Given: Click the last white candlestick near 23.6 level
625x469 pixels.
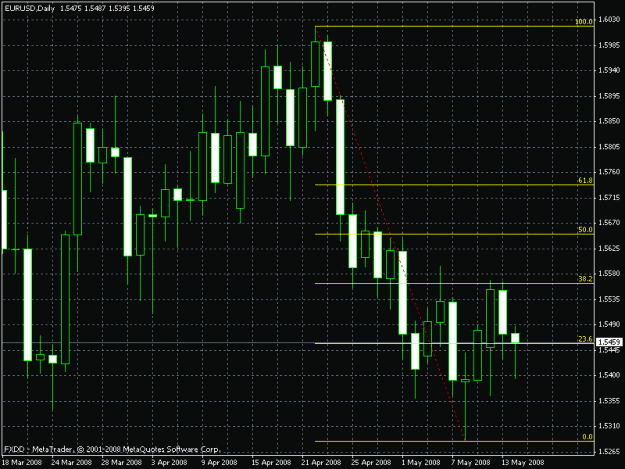Looking at the screenshot, I should 515,338.
